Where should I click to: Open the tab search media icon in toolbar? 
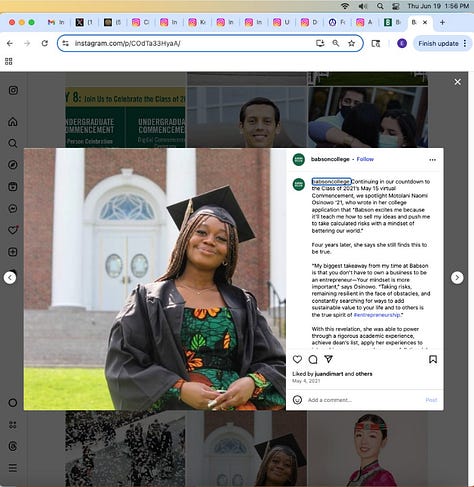[376, 43]
